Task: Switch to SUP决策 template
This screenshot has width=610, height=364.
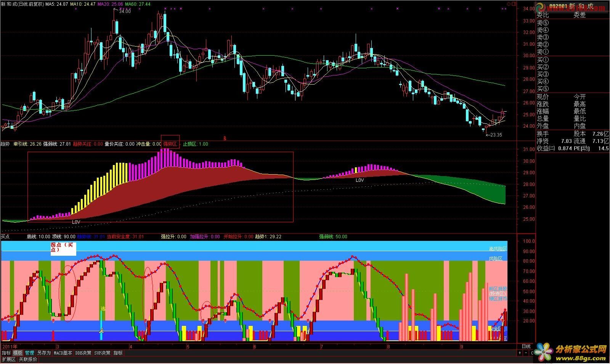Action: pyautogui.click(x=102, y=353)
